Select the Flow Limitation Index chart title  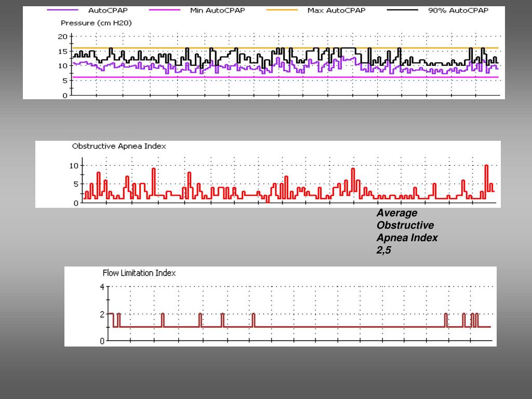coord(139,273)
